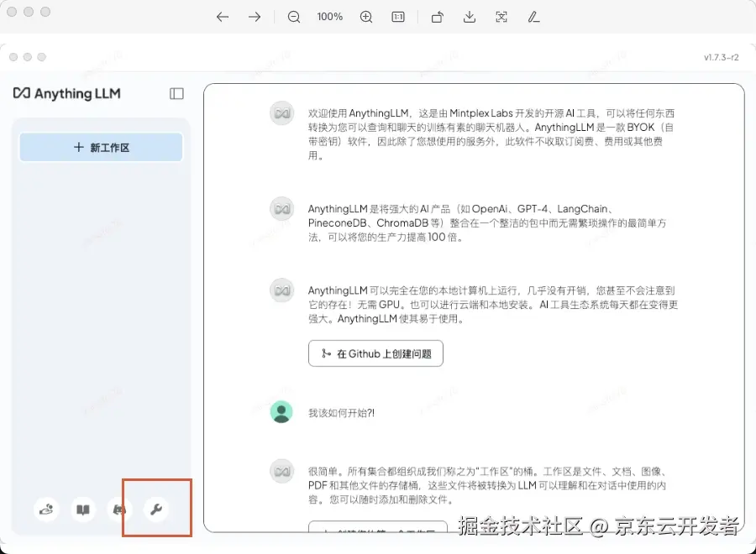
Task: Click the Anything LLM logo
Action: [x=66, y=93]
